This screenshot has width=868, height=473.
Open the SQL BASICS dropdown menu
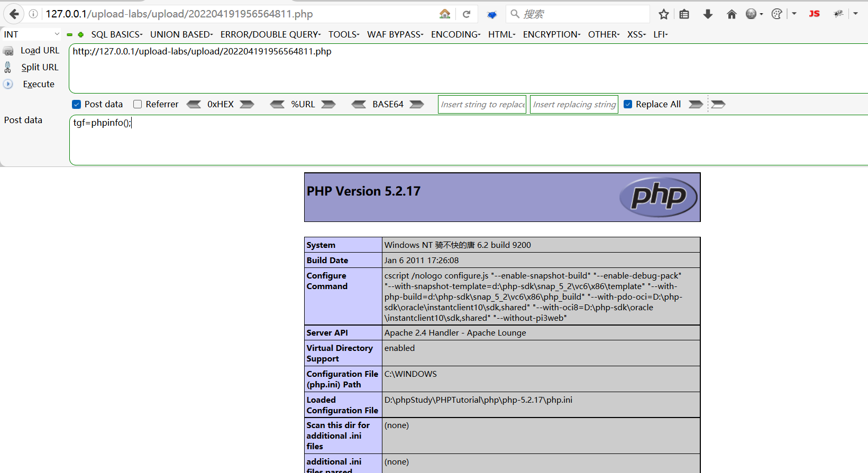pos(117,34)
